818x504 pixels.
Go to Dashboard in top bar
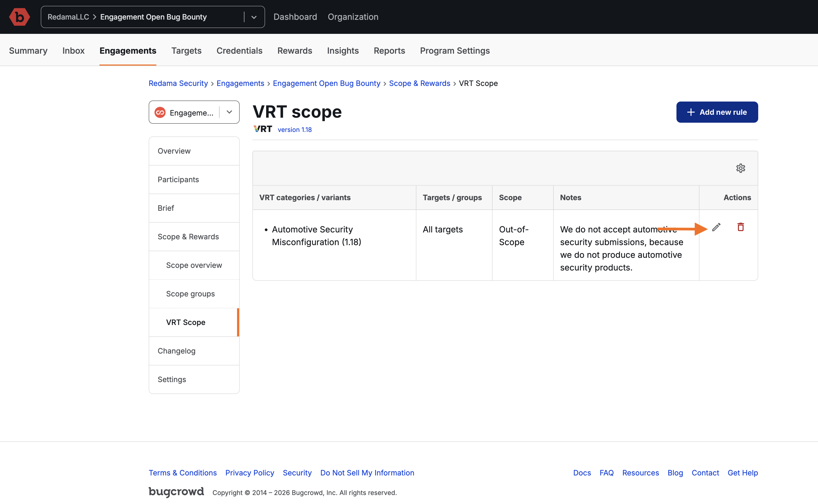coord(295,17)
